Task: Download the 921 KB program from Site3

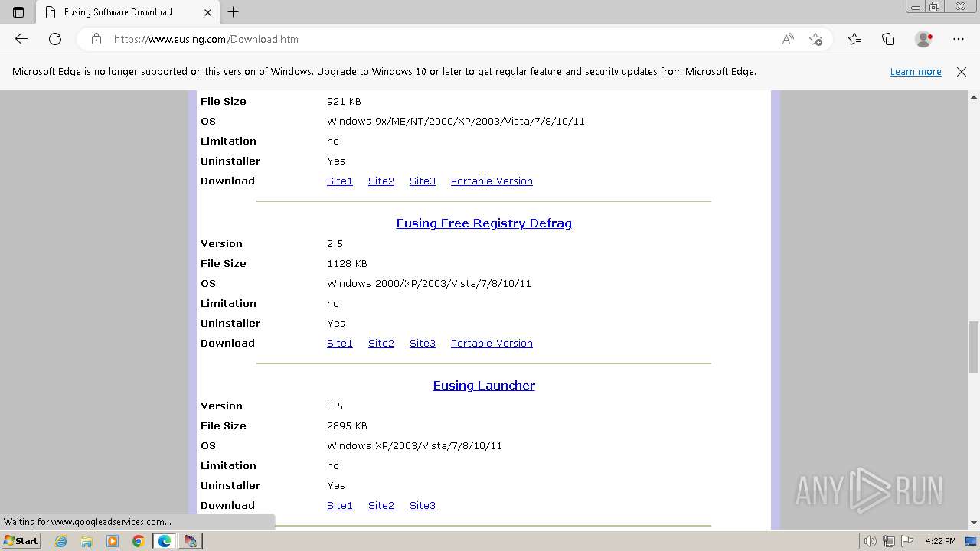Action: (423, 181)
